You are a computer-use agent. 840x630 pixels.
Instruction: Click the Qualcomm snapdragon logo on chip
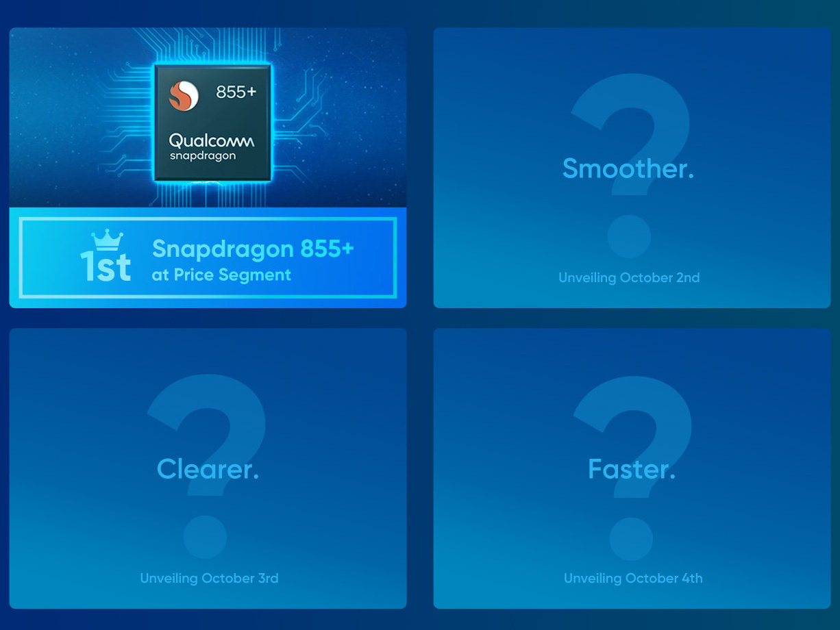[212, 146]
